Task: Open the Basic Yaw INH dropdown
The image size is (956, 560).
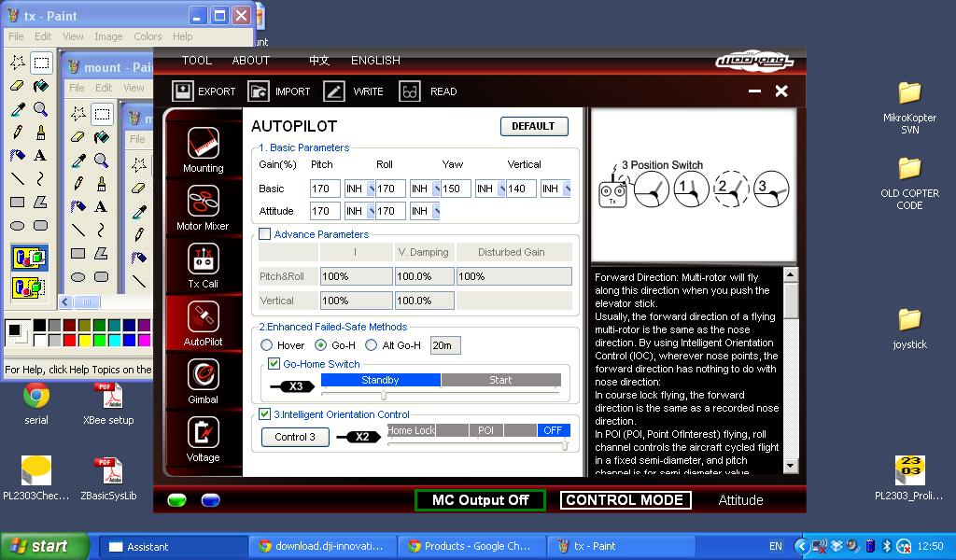Action: coord(490,189)
